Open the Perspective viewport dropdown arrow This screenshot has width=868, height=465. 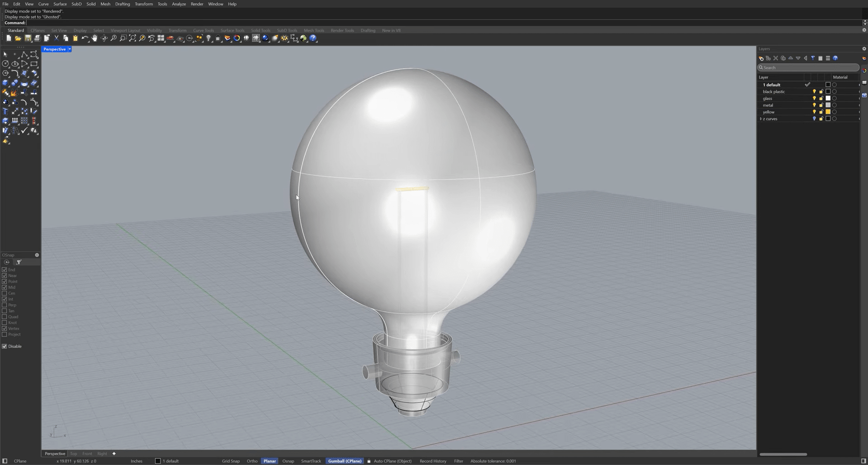[x=70, y=49]
